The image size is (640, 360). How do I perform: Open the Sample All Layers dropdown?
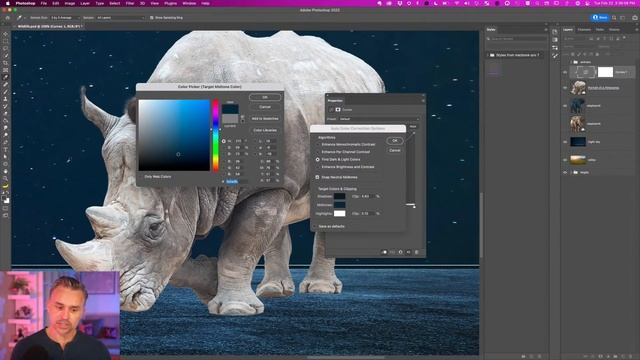point(120,18)
